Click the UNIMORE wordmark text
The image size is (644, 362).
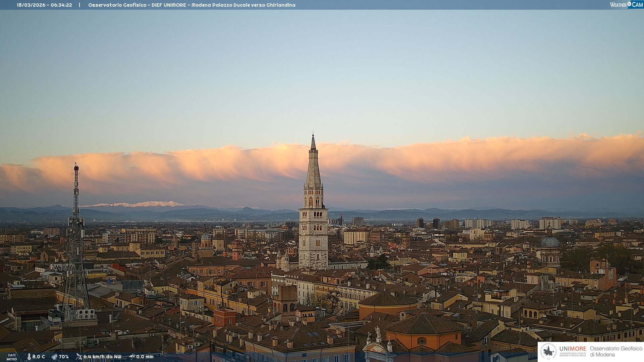573,349
